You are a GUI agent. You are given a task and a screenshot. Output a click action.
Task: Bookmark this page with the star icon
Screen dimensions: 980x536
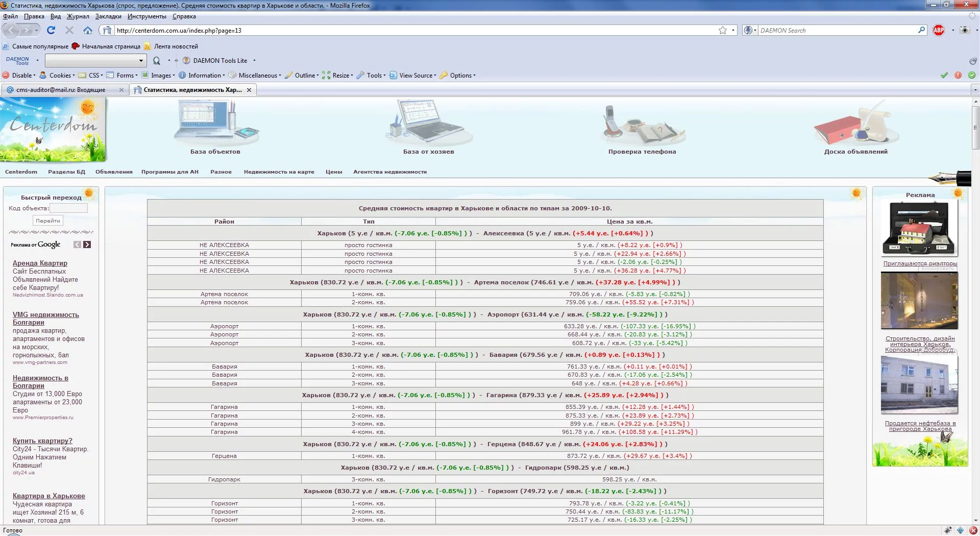click(723, 30)
